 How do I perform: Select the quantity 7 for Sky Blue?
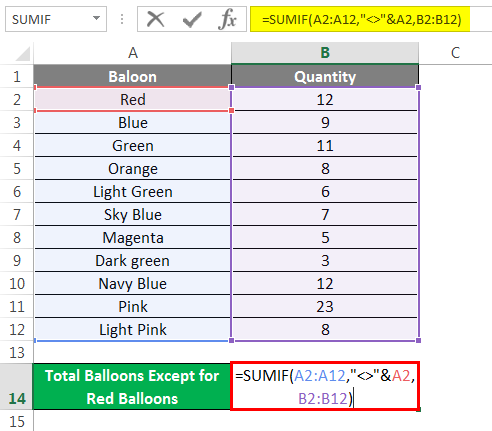click(x=325, y=214)
